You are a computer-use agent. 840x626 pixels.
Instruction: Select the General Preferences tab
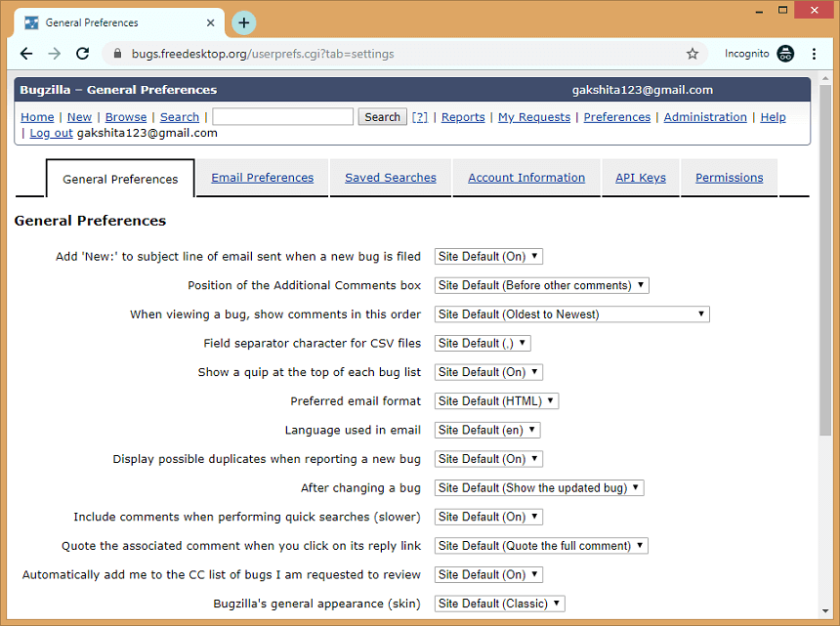[120, 179]
